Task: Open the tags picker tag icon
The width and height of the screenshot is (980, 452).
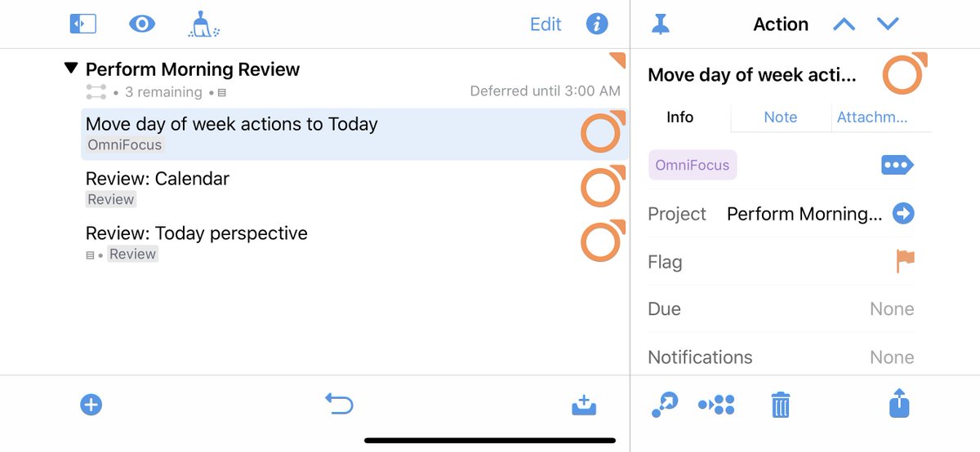Action: point(898,165)
